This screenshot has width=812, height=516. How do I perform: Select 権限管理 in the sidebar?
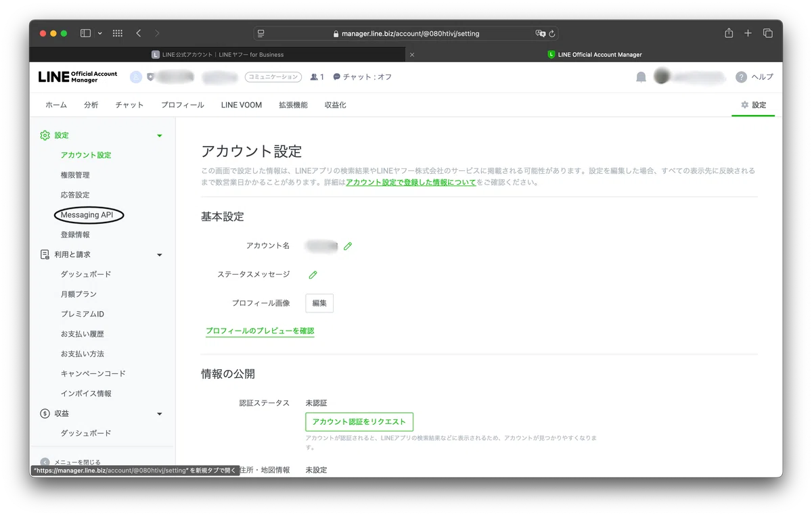coord(75,175)
